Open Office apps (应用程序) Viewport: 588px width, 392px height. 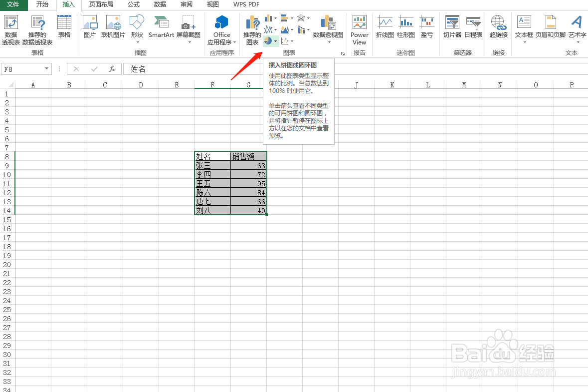221,30
